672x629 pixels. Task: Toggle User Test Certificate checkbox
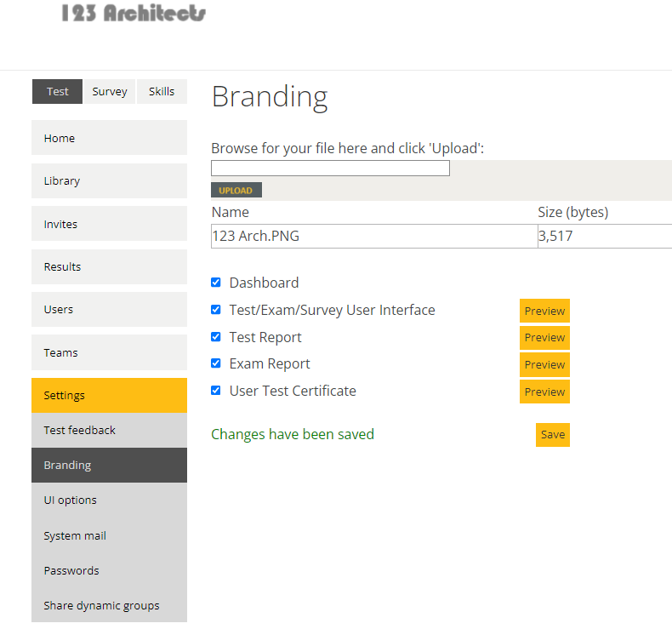click(216, 390)
